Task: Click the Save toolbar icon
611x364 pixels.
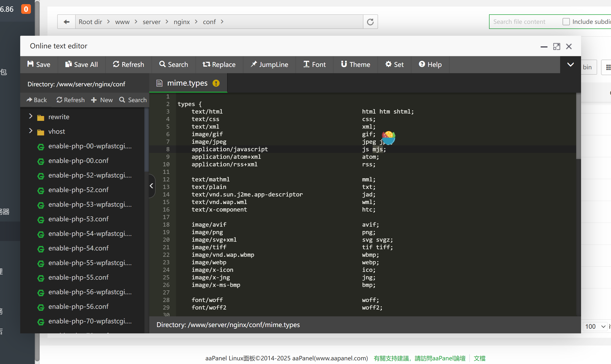Action: (x=30, y=64)
